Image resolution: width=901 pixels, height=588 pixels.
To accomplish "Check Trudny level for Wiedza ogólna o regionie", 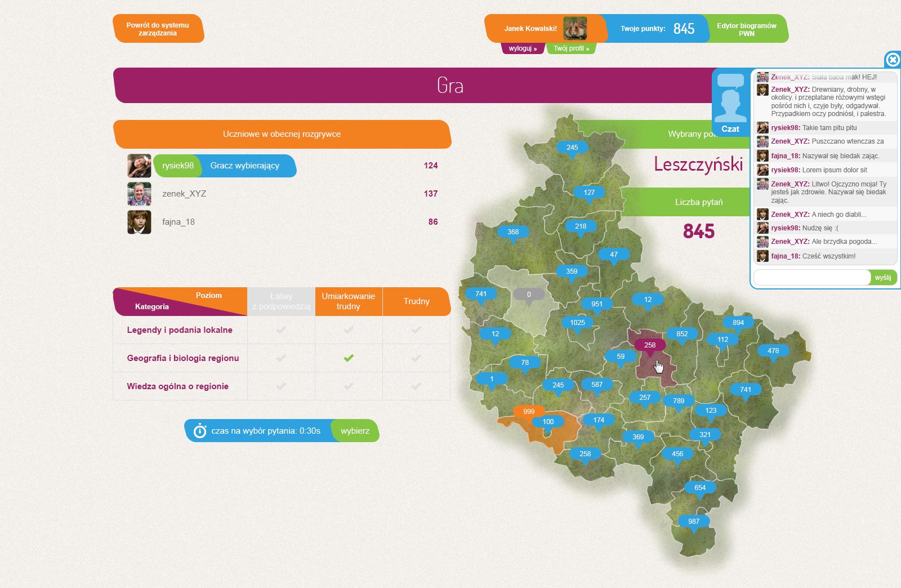I will tap(416, 386).
